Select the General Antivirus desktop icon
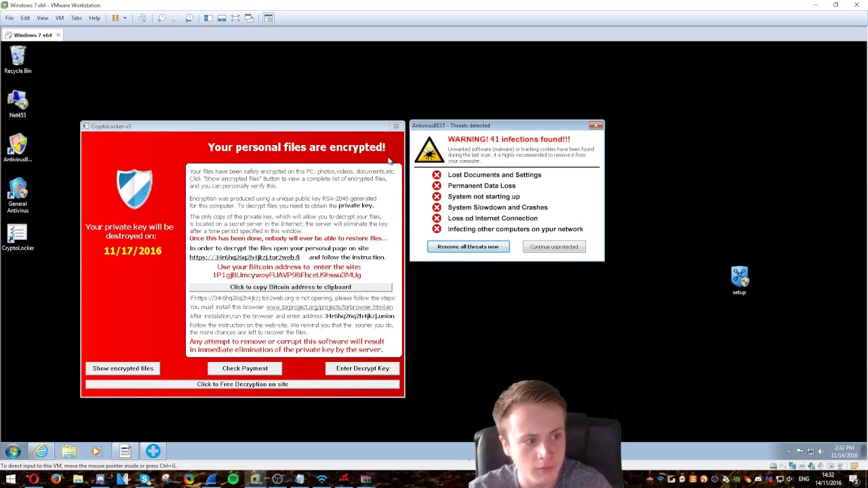Image resolution: width=868 pixels, height=488 pixels. [x=18, y=196]
